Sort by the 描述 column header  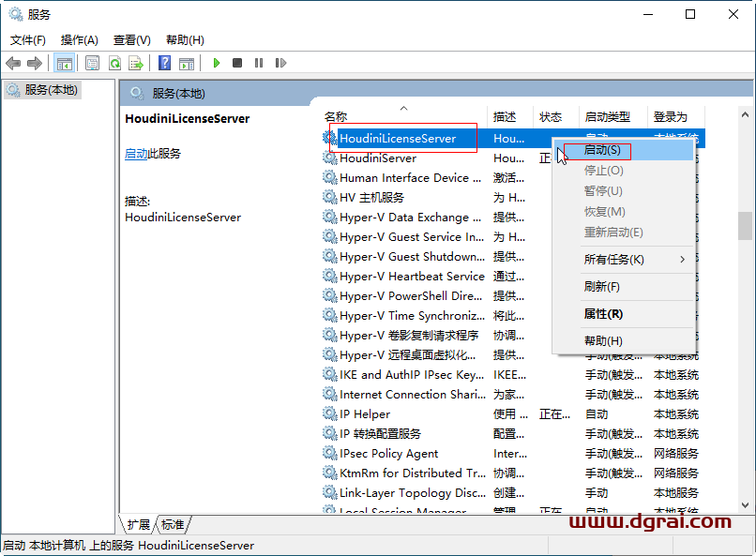pos(510,116)
